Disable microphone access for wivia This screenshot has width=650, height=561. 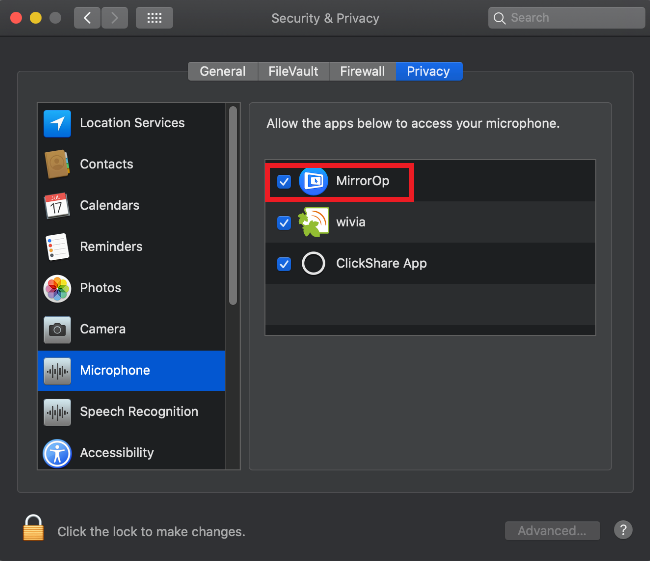coord(285,223)
